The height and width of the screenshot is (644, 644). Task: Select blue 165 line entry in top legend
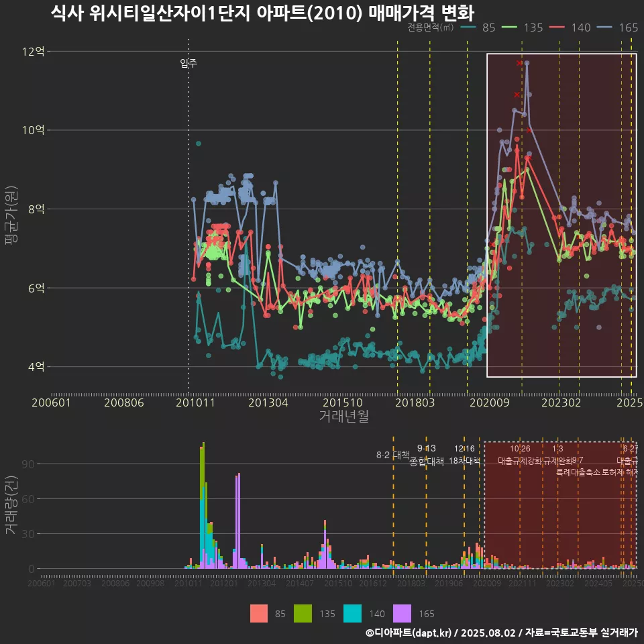pyautogui.click(x=617, y=28)
